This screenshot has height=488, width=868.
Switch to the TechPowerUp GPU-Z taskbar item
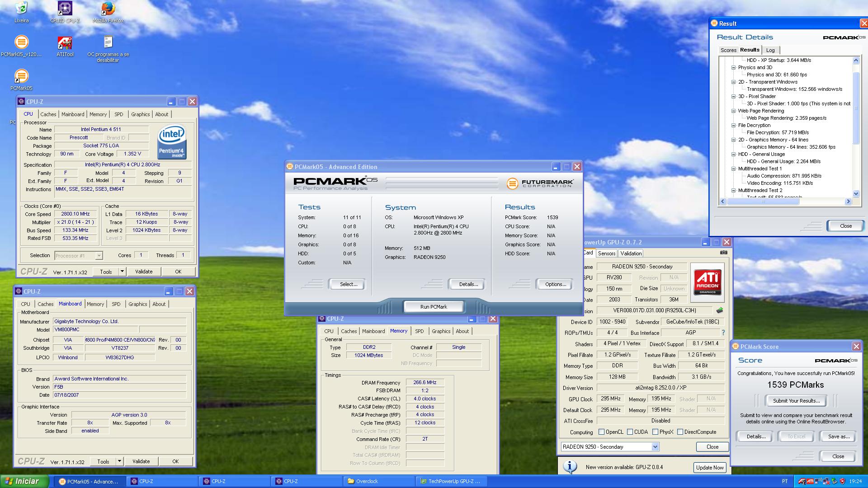tap(450, 481)
